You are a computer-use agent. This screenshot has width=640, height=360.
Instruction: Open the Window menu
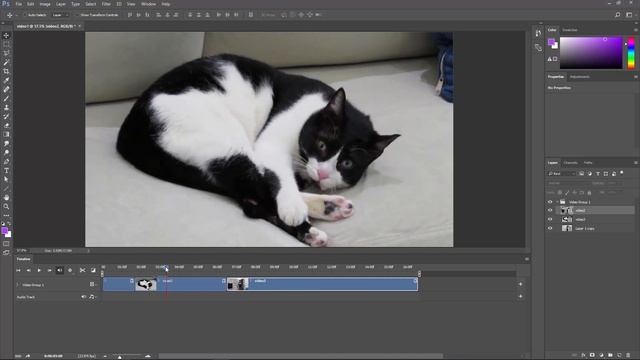[x=148, y=4]
